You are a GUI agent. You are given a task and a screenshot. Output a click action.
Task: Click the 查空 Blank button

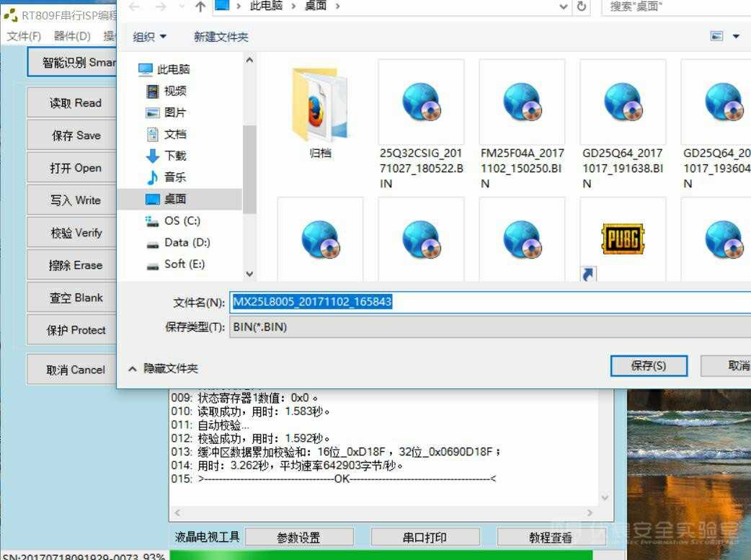72,298
